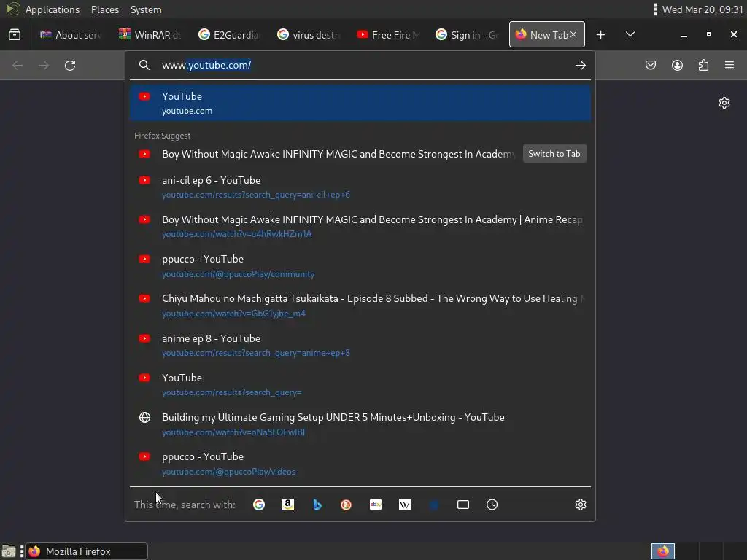Click the date and time clock
747x560 pixels.
(703, 9)
